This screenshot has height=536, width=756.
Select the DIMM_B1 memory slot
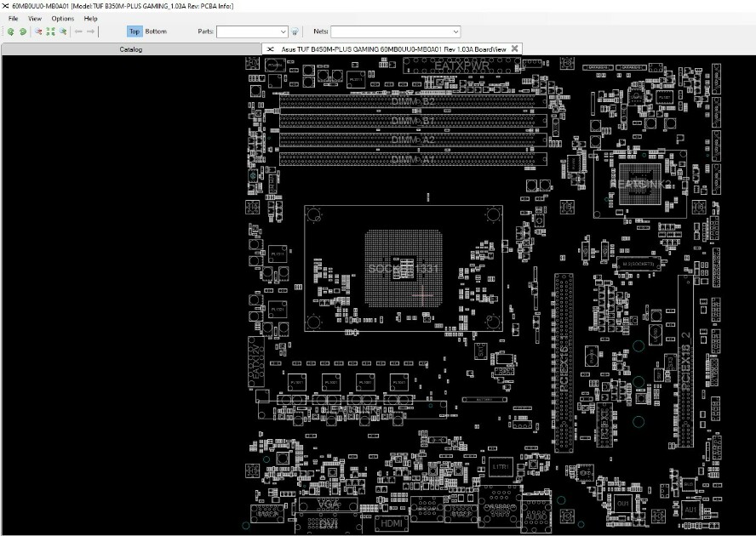(x=413, y=121)
